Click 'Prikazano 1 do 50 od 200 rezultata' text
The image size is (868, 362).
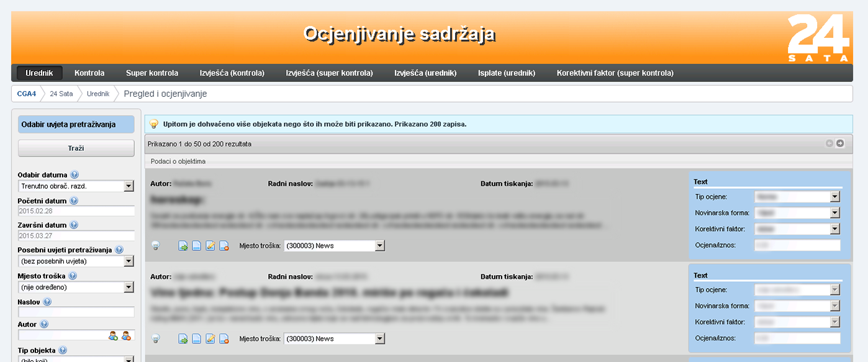(x=199, y=144)
